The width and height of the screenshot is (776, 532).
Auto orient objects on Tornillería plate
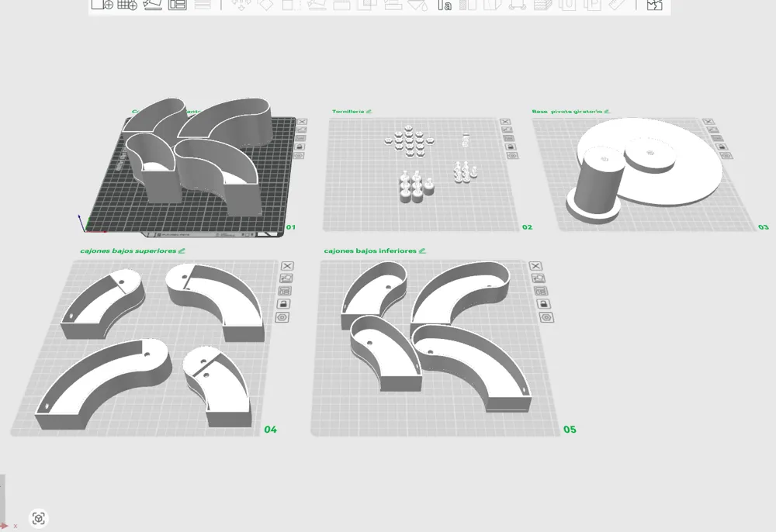pyautogui.click(x=507, y=130)
